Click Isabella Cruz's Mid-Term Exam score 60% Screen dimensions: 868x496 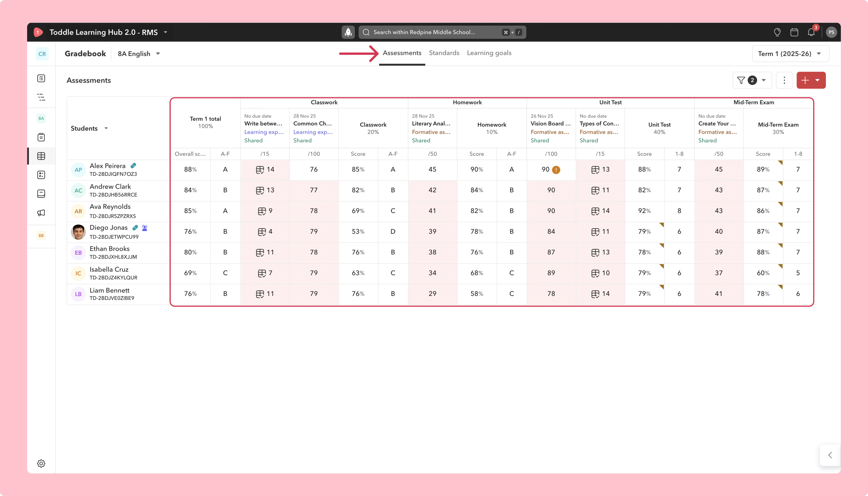(x=763, y=273)
